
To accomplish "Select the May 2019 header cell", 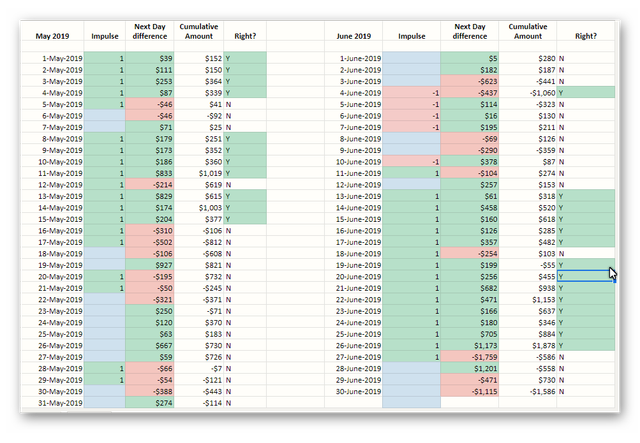I will (52, 31).
